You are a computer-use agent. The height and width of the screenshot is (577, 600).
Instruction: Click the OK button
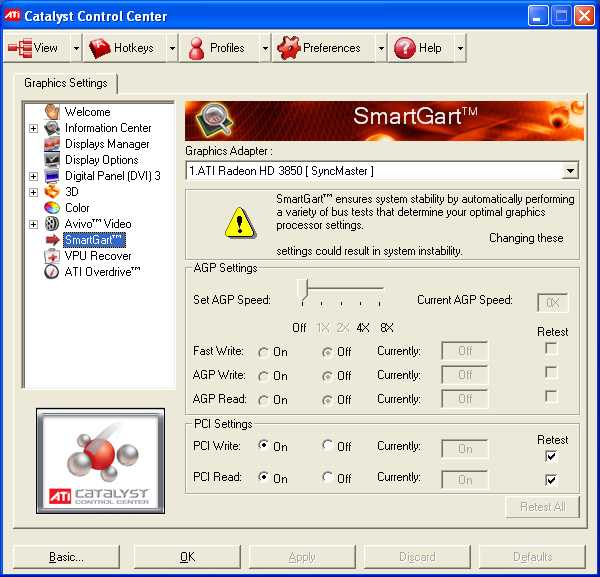[187, 557]
